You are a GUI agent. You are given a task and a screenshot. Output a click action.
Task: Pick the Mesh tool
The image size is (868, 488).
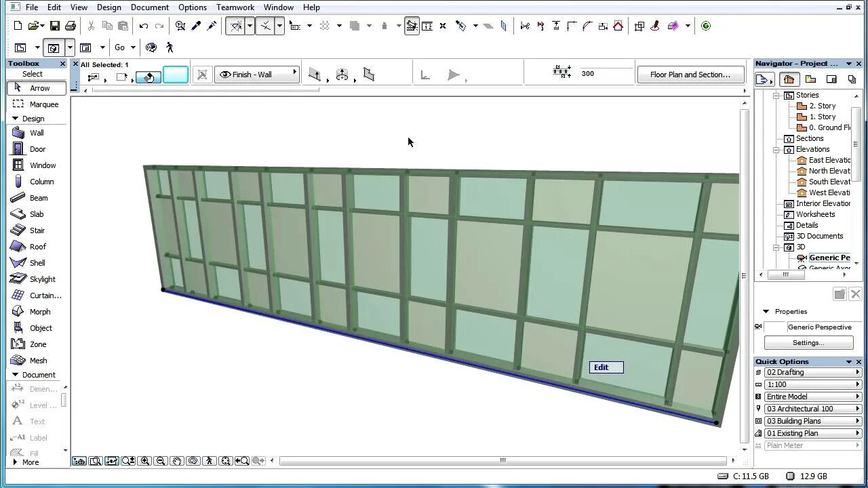coord(38,361)
